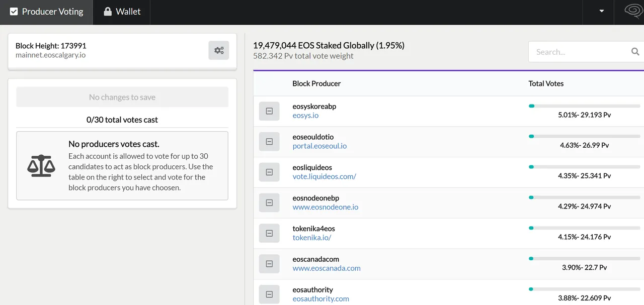
Task: Toggle vote box for eosliquideos
Action: point(269,172)
